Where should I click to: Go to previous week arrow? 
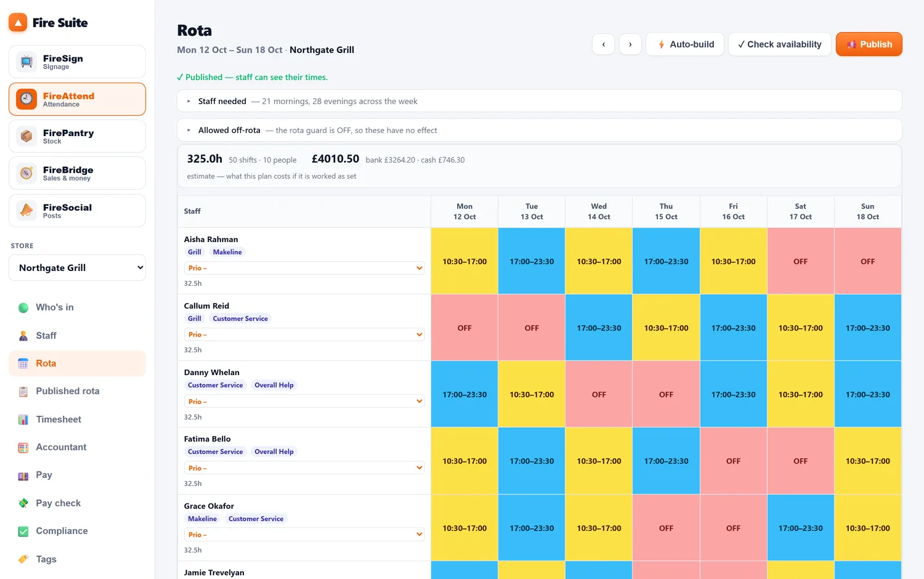point(604,44)
